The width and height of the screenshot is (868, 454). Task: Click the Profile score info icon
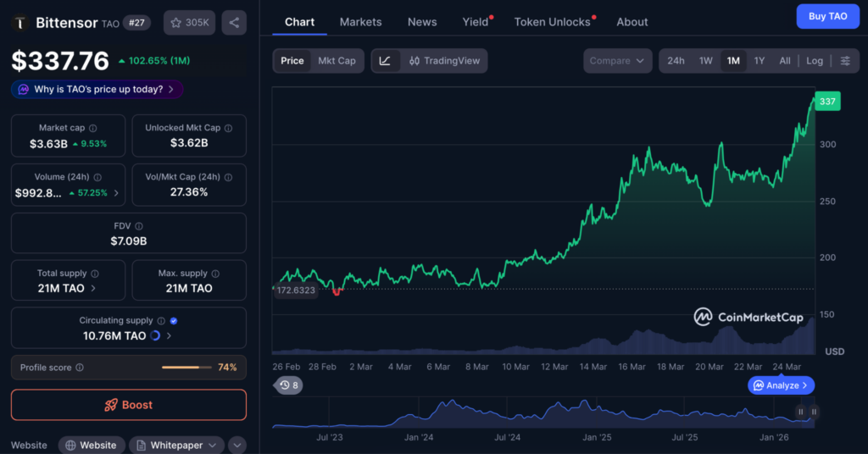[x=80, y=368]
